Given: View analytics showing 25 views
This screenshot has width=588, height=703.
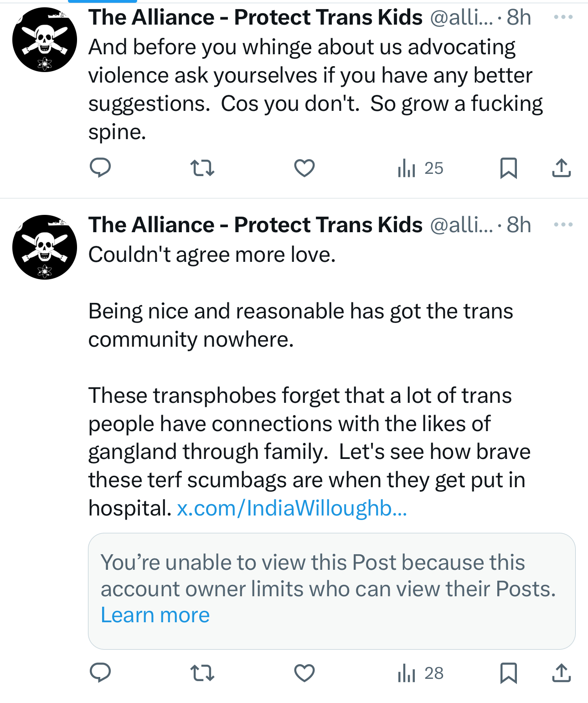Looking at the screenshot, I should coord(420,168).
